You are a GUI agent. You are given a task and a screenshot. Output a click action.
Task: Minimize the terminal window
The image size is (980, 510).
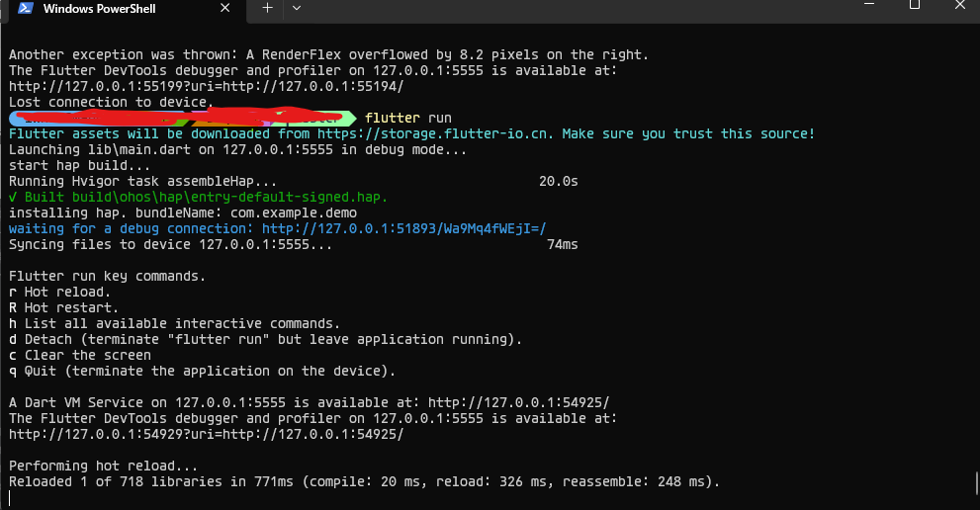click(869, 4)
